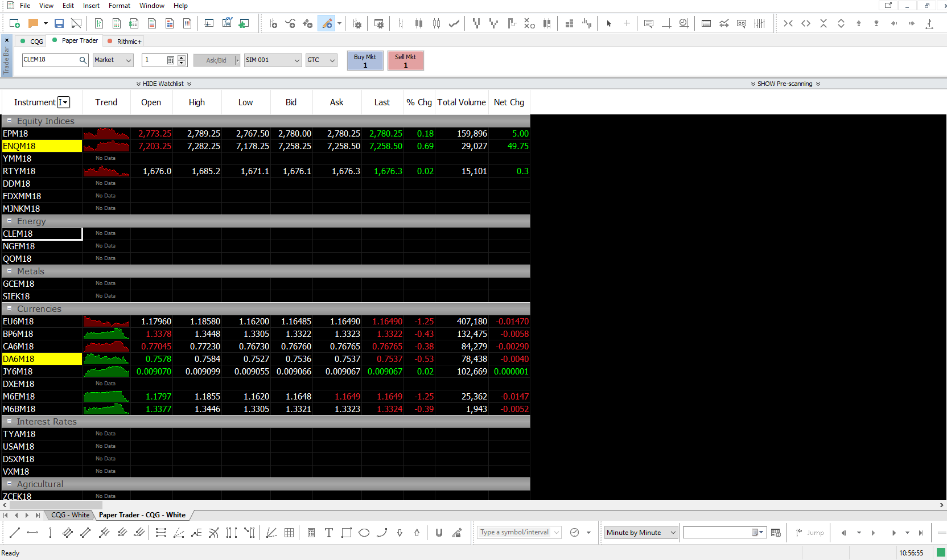The image size is (947, 560).
Task: Click the glasses view icon in toolbar
Action: coord(742,23)
